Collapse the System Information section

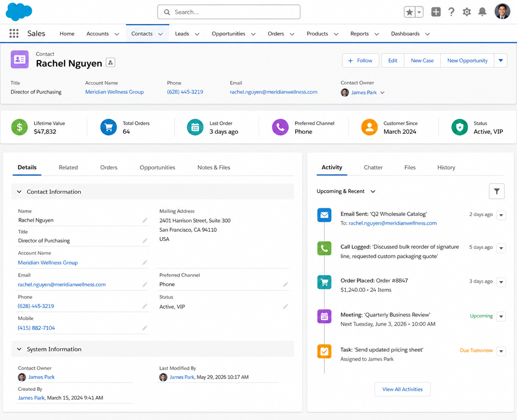[x=19, y=349]
